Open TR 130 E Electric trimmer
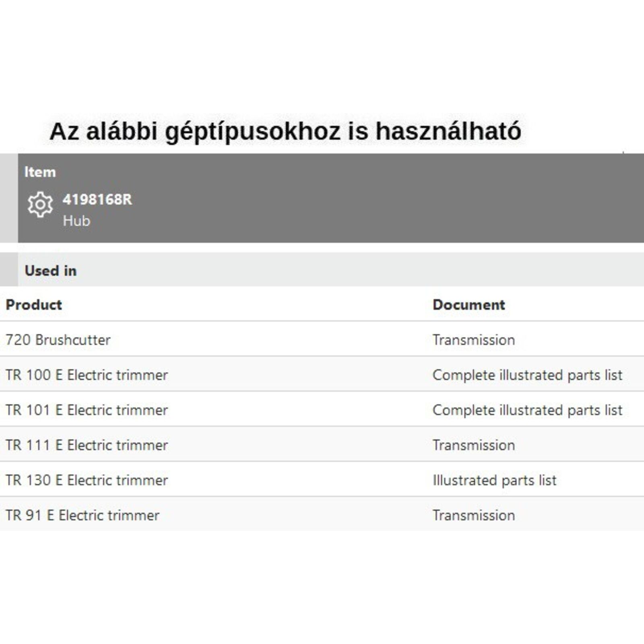This screenshot has width=644, height=644. click(x=87, y=480)
